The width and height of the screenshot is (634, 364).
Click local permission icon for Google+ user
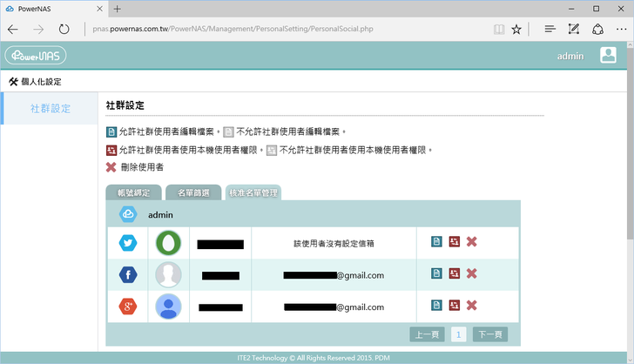[x=455, y=306]
